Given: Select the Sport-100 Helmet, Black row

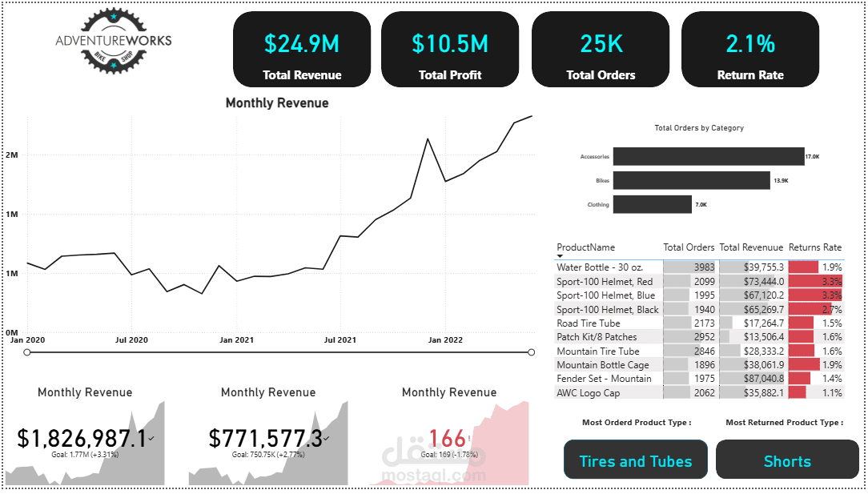Looking at the screenshot, I should [x=699, y=310].
